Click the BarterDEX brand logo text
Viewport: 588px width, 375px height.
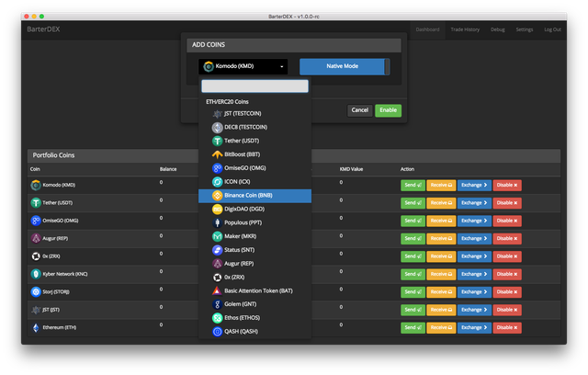(43, 29)
